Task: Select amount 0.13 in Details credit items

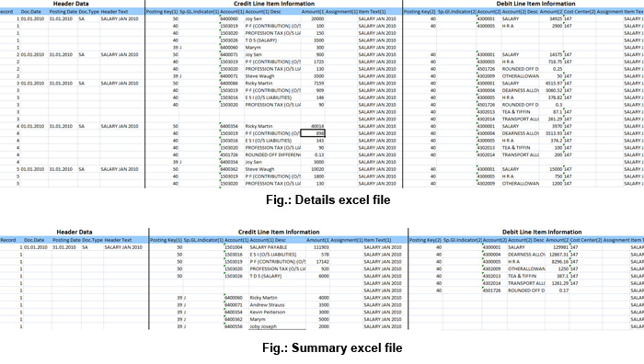Action: [319, 155]
